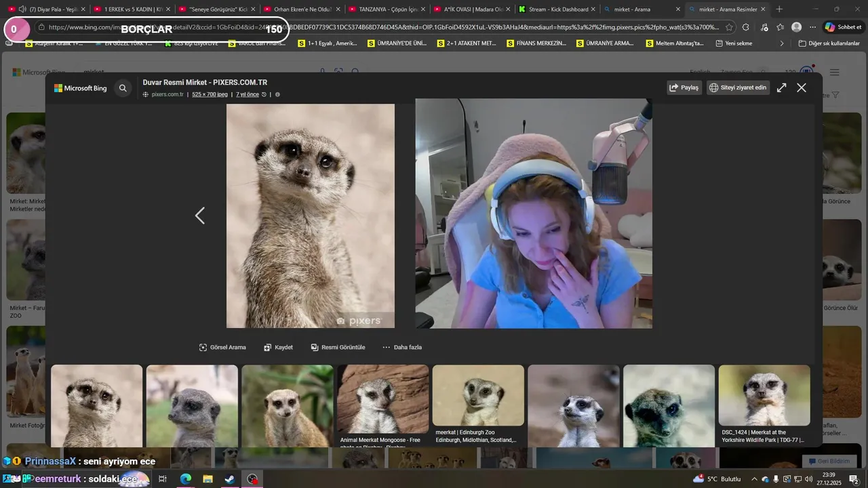This screenshot has width=868, height=488.
Task: Click the 5°C Bulutlu weather widget
Action: (717, 479)
